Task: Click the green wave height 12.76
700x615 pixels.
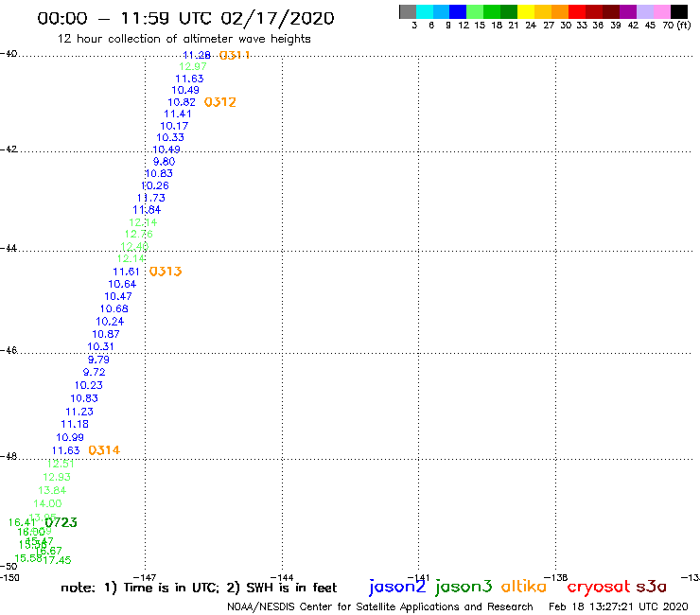Action: click(139, 234)
